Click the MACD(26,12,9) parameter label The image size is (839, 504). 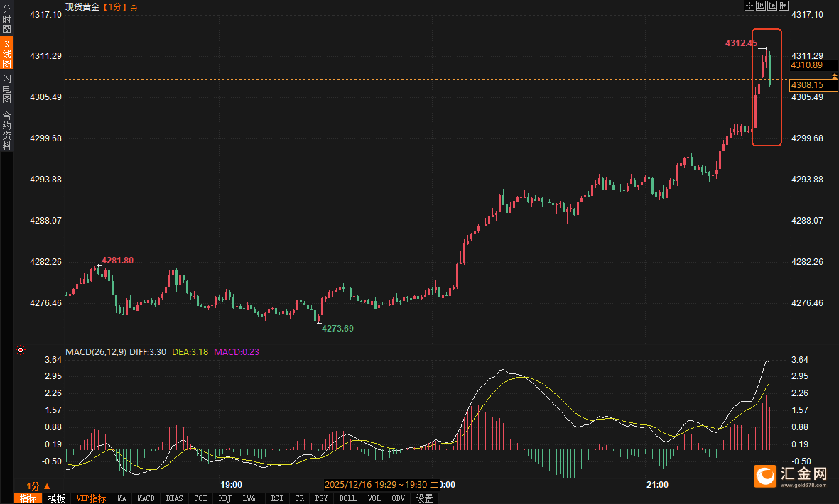click(x=96, y=351)
